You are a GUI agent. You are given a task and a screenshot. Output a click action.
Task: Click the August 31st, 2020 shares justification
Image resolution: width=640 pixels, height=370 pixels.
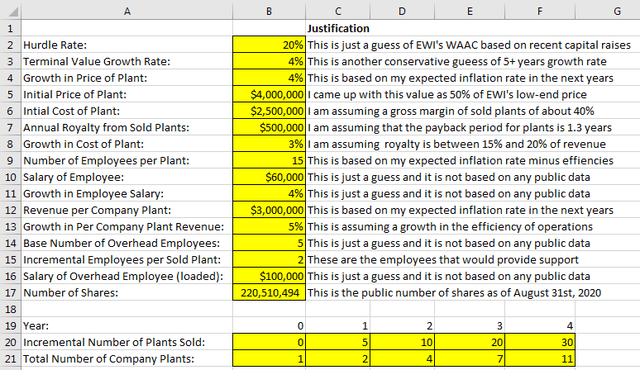pos(454,292)
